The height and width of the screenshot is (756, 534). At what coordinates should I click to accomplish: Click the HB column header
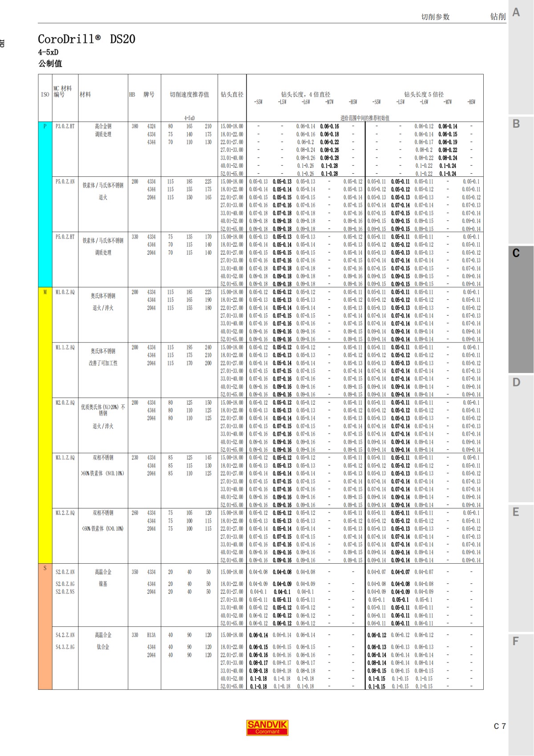132,94
